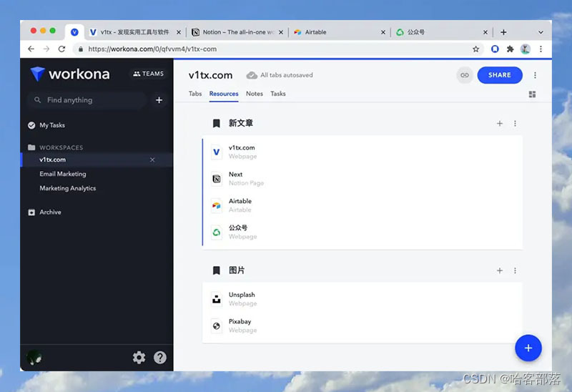Screen dimensions: 572x392
Task: Click the user avatar in the sidebar footer
Action: (34, 358)
